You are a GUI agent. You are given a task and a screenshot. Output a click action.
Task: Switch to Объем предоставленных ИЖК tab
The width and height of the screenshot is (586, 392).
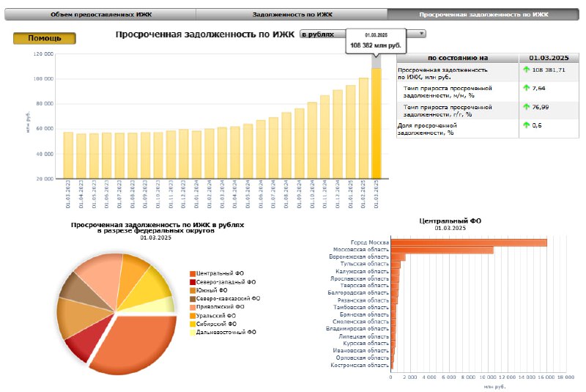[101, 15]
